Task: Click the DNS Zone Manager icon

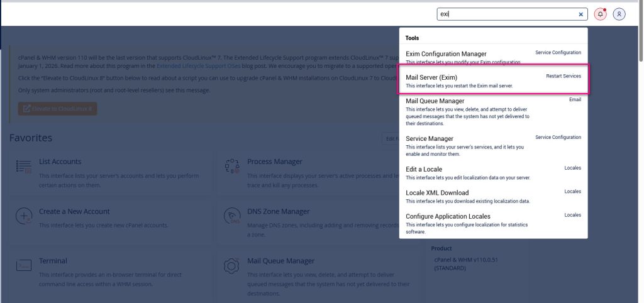Action: pyautogui.click(x=231, y=216)
